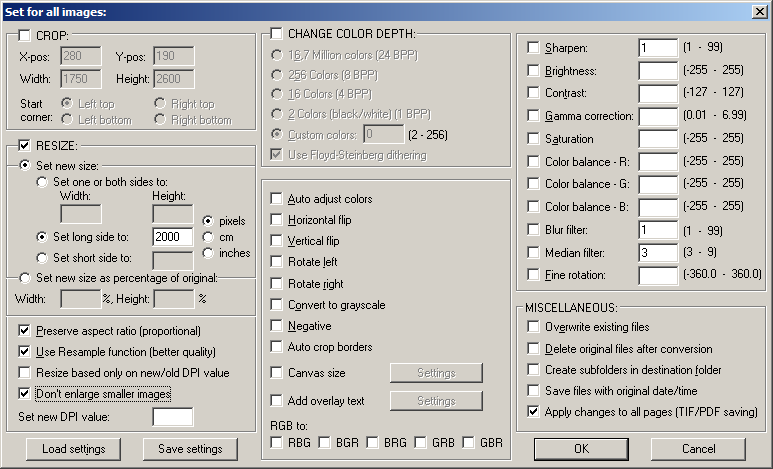The image size is (773, 469).
Task: Check the Horizontal flip option
Action: click(277, 220)
